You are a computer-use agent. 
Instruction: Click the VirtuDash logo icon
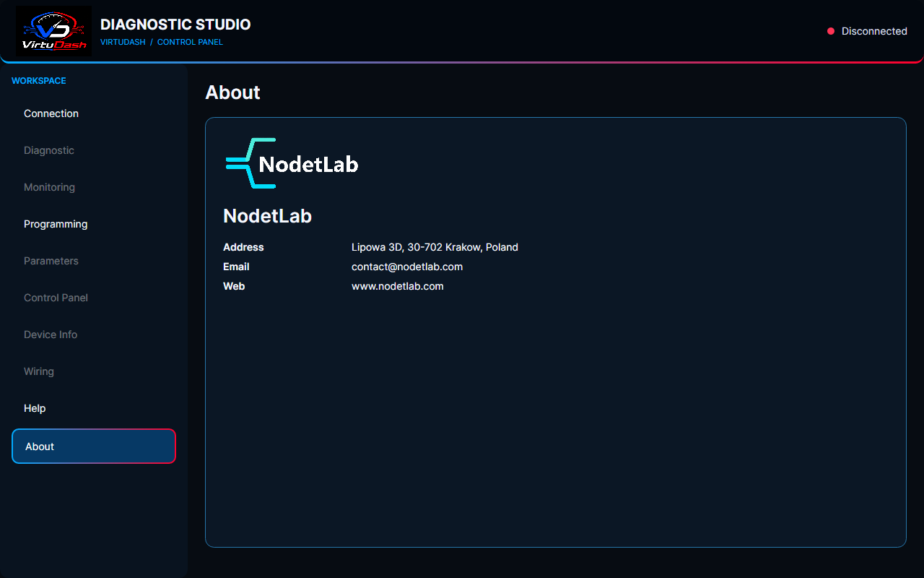(x=53, y=31)
